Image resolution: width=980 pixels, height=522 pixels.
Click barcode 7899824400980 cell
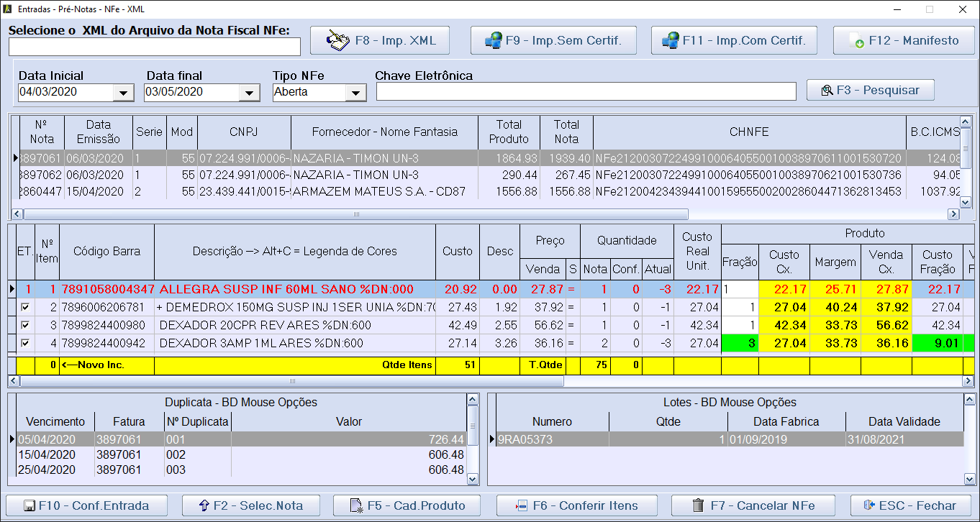coord(106,326)
